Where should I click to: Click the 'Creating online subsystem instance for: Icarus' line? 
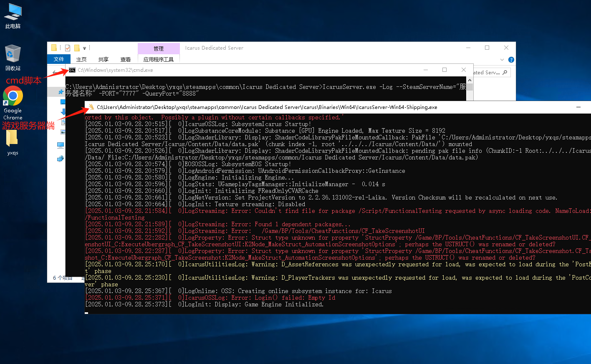click(238, 291)
